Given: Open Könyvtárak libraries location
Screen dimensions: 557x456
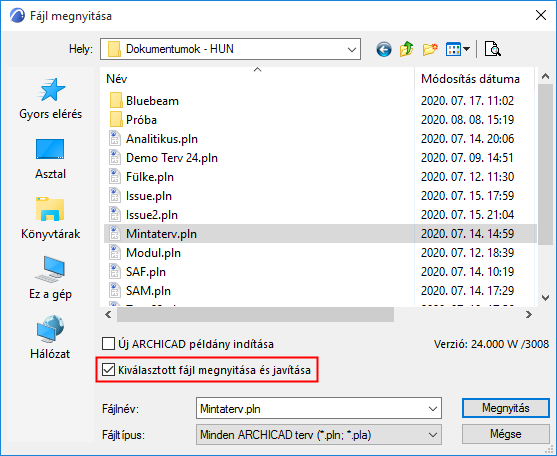Looking at the screenshot, I should click(x=50, y=218).
